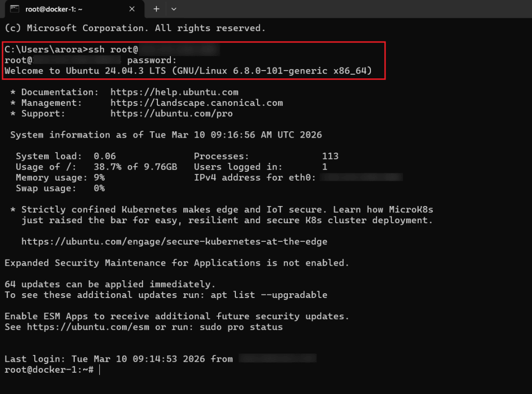Click the Processes count 113
Screen dimensions: 532x394
pos(330,156)
